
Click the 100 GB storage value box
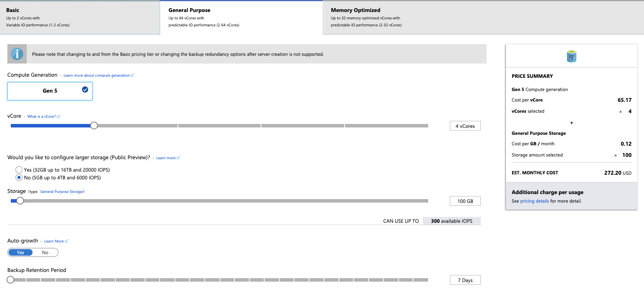[x=465, y=201]
